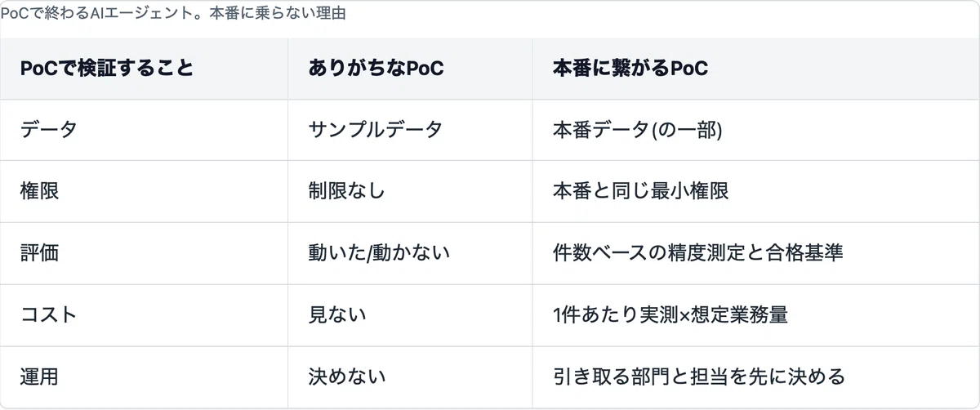Click the 見ない cell

tap(336, 314)
